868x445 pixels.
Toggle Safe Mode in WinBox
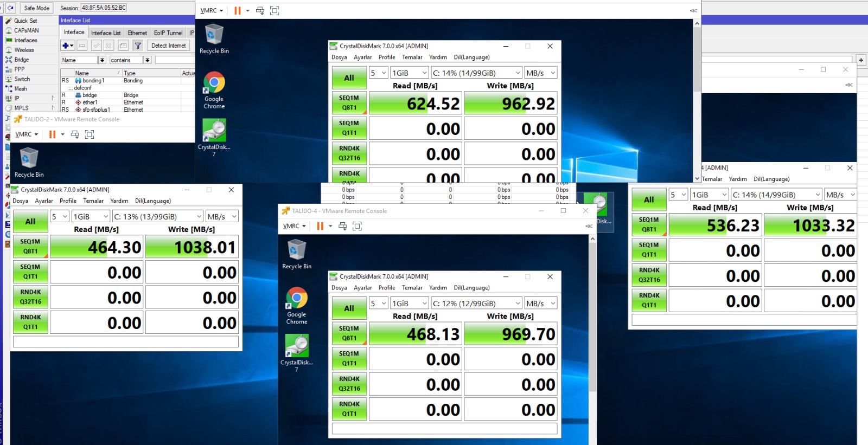(x=36, y=8)
